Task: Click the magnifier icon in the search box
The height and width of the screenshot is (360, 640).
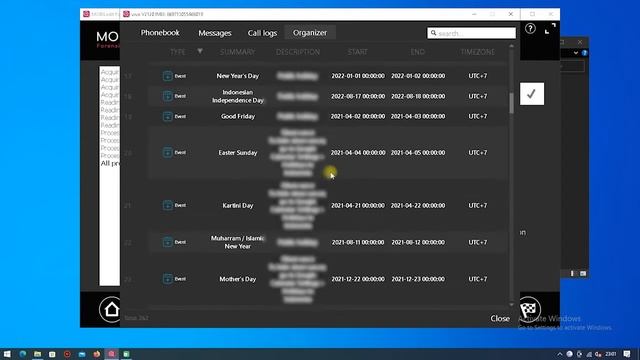Action: pyautogui.click(x=433, y=33)
